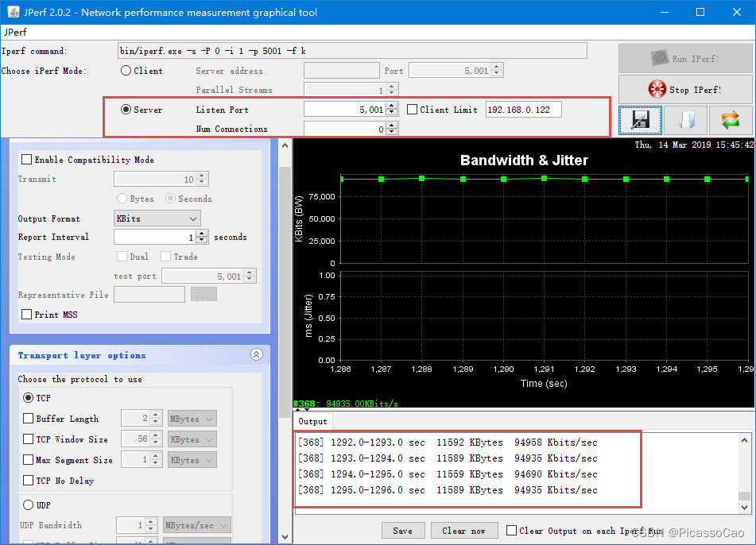Image resolution: width=756 pixels, height=545 pixels.
Task: Enable the Client Limit checkbox
Action: (x=412, y=110)
